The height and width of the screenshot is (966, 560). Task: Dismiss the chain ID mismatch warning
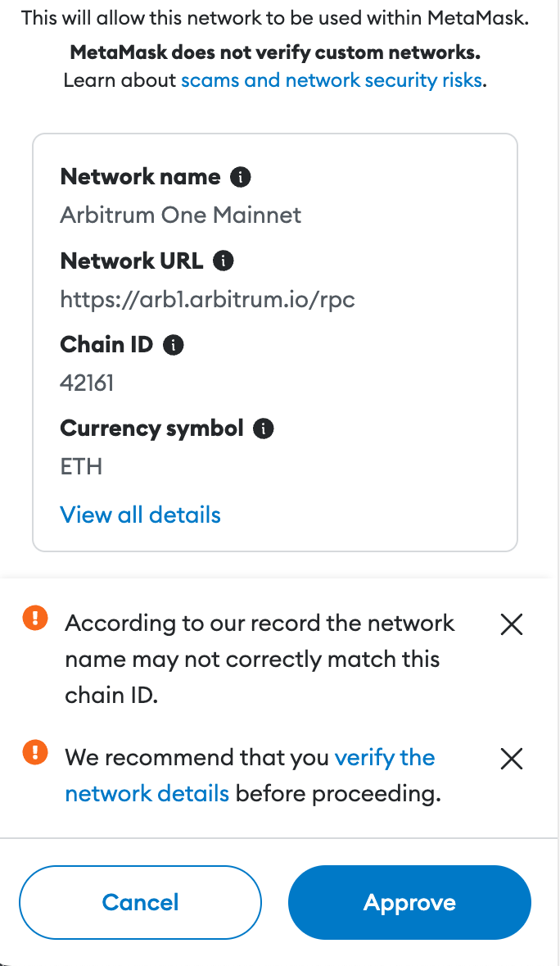(x=512, y=625)
